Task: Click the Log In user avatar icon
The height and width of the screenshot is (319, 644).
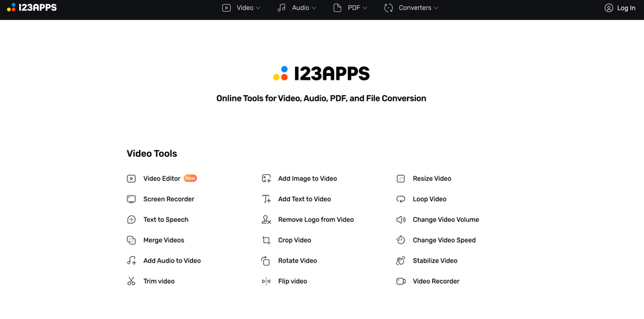Action: 609,8
